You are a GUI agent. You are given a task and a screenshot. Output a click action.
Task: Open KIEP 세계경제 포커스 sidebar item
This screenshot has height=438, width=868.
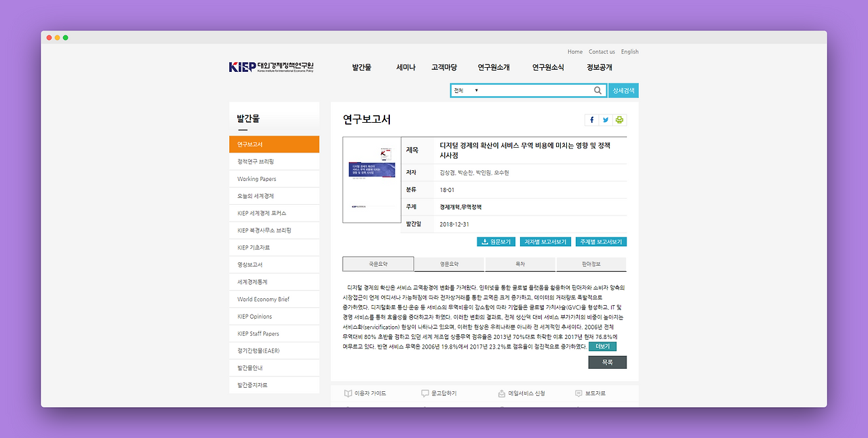point(274,213)
